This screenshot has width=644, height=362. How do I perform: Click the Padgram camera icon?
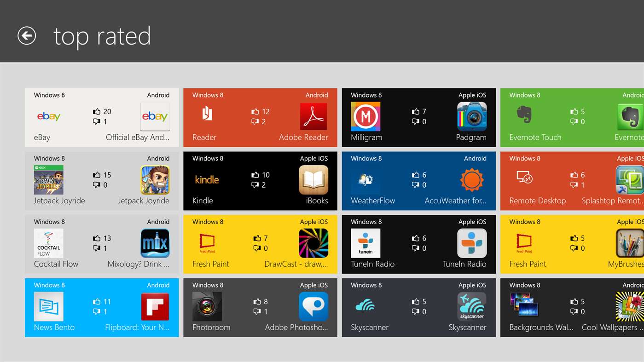point(472,117)
